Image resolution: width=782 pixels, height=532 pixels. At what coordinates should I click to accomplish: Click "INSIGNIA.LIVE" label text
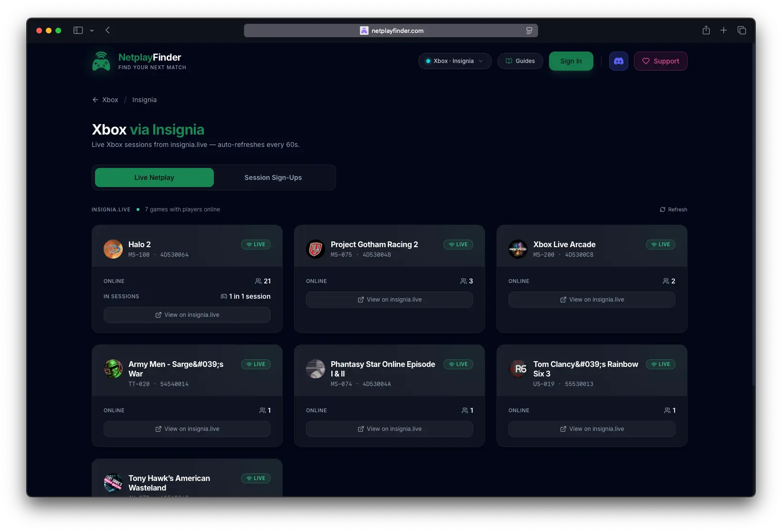click(x=111, y=209)
